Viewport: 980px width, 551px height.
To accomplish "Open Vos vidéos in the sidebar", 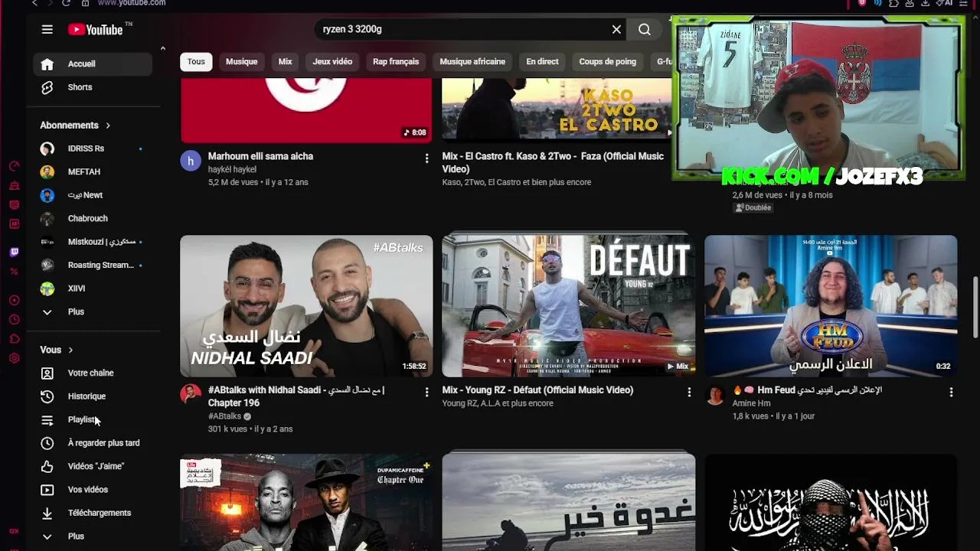I will (x=93, y=490).
